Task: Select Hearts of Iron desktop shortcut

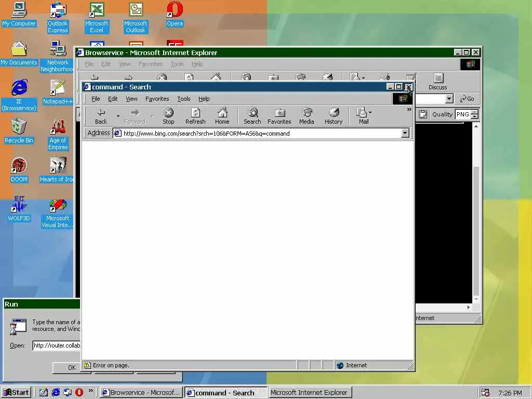Action: coord(57,170)
